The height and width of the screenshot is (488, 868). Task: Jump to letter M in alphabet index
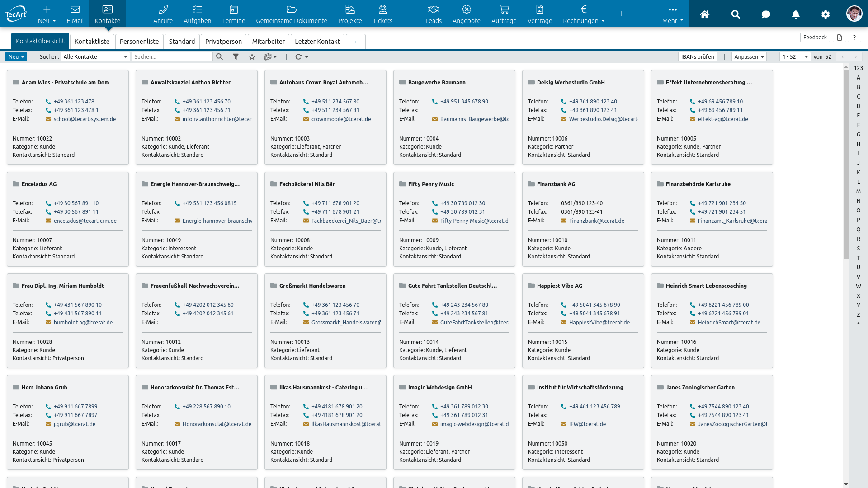[x=858, y=192]
